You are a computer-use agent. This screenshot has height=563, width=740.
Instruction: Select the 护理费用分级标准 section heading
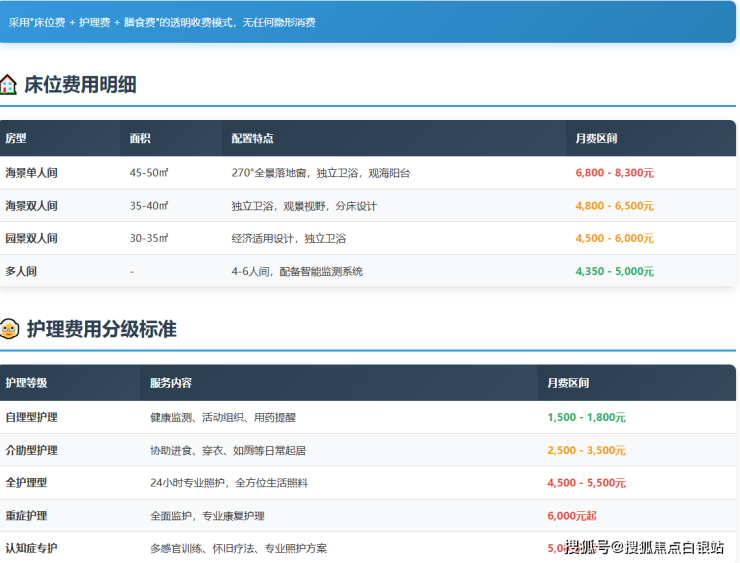coord(101,329)
